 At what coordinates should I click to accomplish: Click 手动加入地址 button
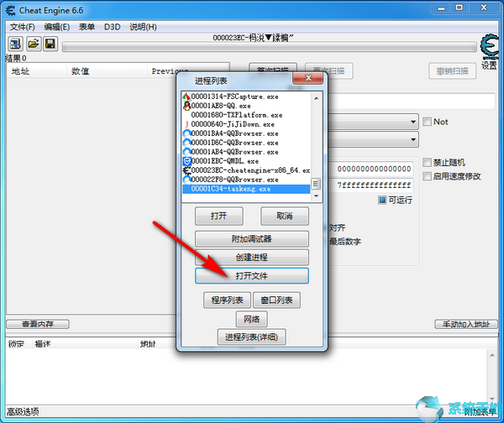466,324
